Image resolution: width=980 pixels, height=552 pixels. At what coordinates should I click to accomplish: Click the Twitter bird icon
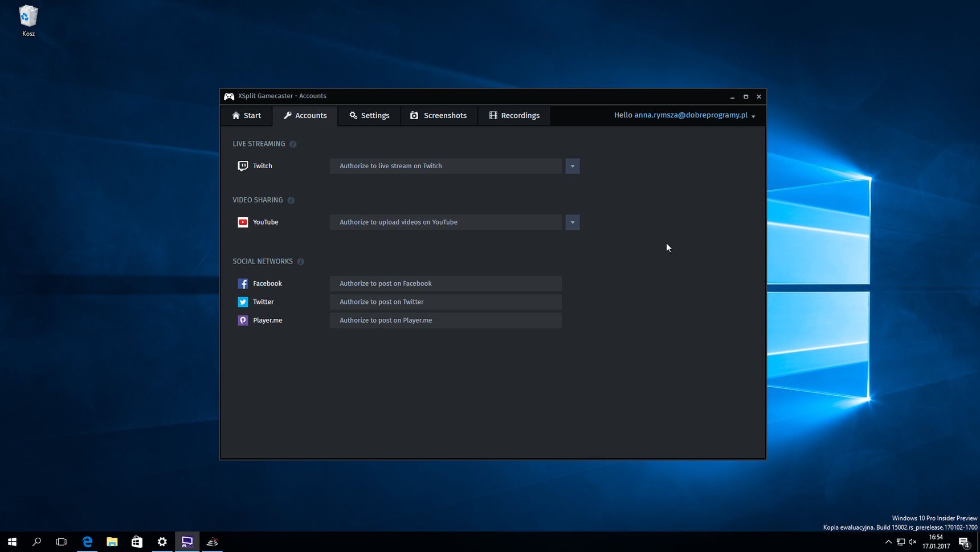pyautogui.click(x=243, y=302)
